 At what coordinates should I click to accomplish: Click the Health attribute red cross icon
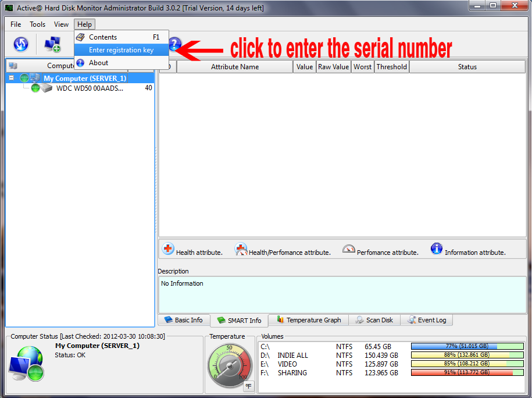[168, 249]
